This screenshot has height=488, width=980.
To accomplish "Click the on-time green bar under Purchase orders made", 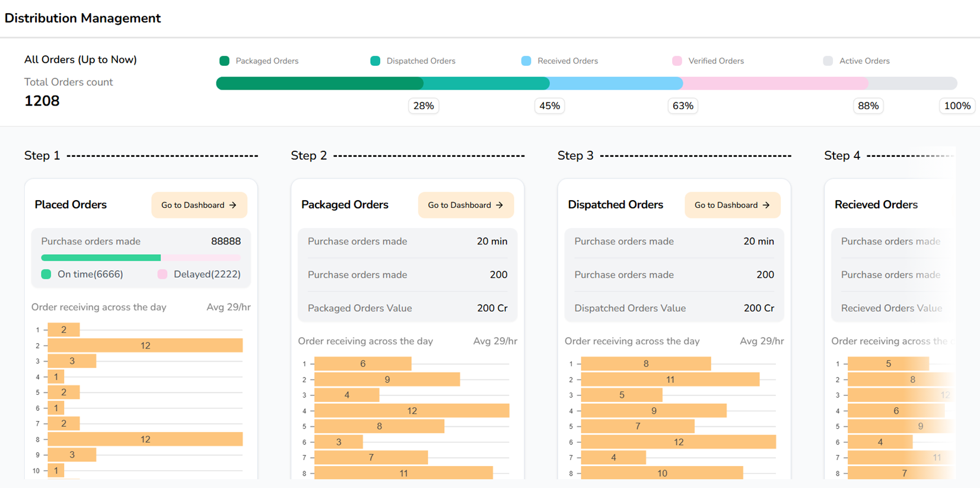I will [101, 258].
